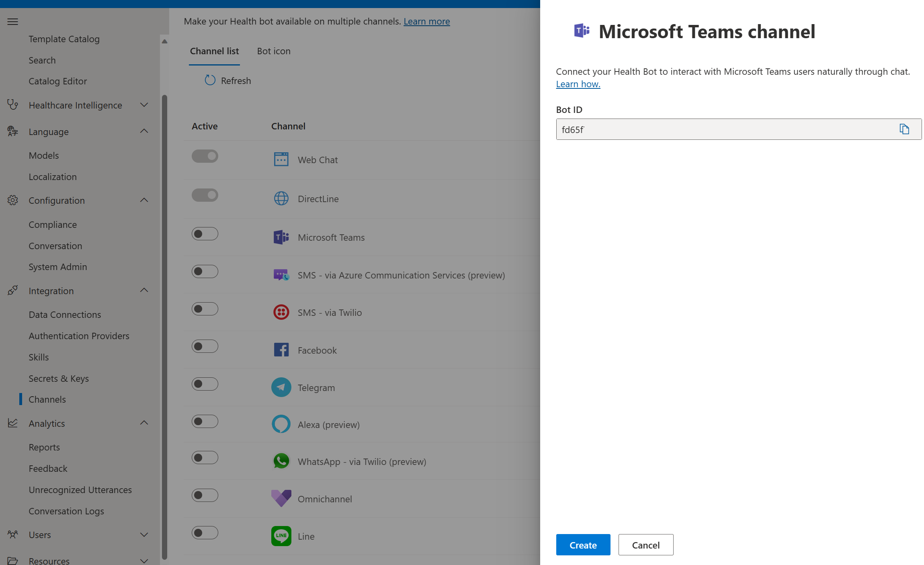The width and height of the screenshot is (924, 565).
Task: Collapse the Configuration section chevron
Action: tap(144, 200)
